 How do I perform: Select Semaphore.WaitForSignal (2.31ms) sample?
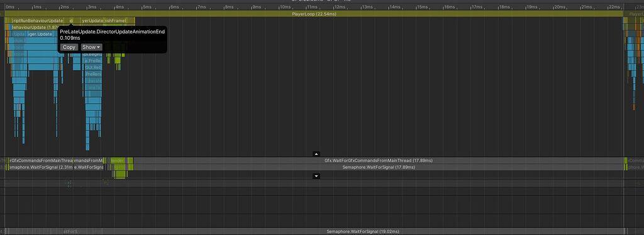tap(40, 168)
